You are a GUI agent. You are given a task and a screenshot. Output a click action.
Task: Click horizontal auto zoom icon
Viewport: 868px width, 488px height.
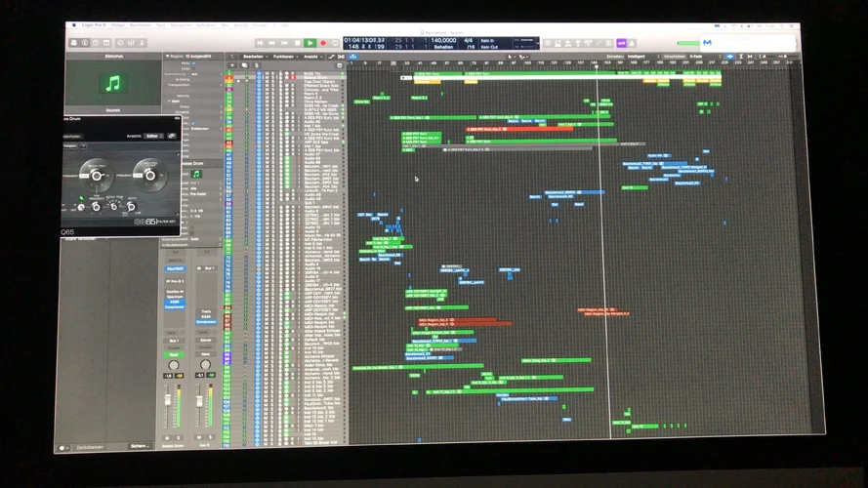750,57
